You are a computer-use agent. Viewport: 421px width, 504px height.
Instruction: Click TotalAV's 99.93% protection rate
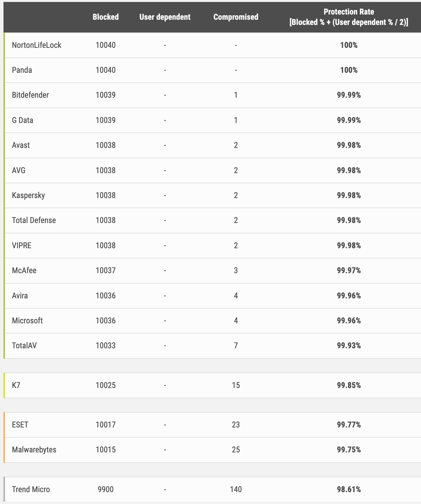[349, 346]
